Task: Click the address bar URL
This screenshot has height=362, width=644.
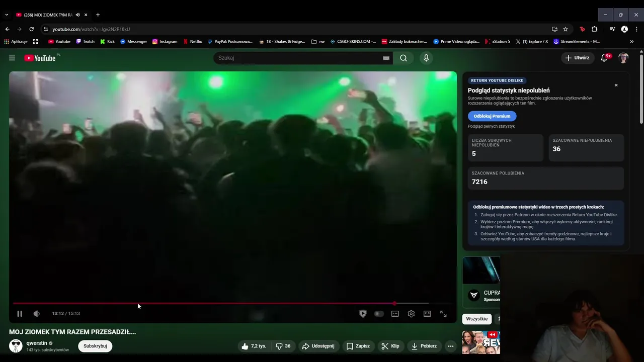Action: click(91, 29)
